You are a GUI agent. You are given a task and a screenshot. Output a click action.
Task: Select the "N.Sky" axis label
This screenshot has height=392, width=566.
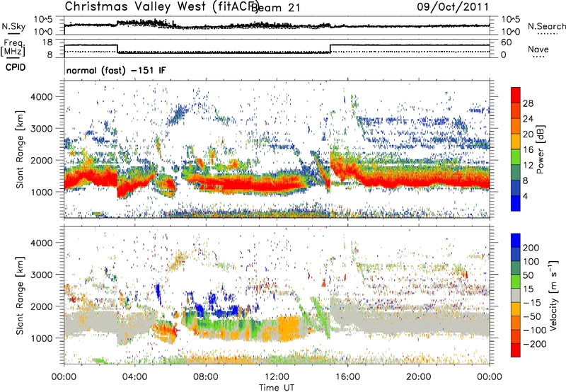click(13, 26)
